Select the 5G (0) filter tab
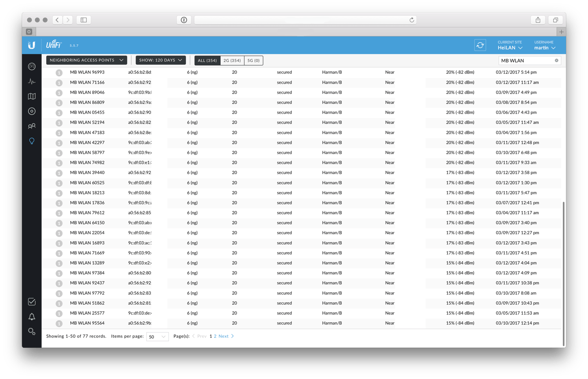Image resolution: width=588 pixels, height=379 pixels. click(254, 60)
